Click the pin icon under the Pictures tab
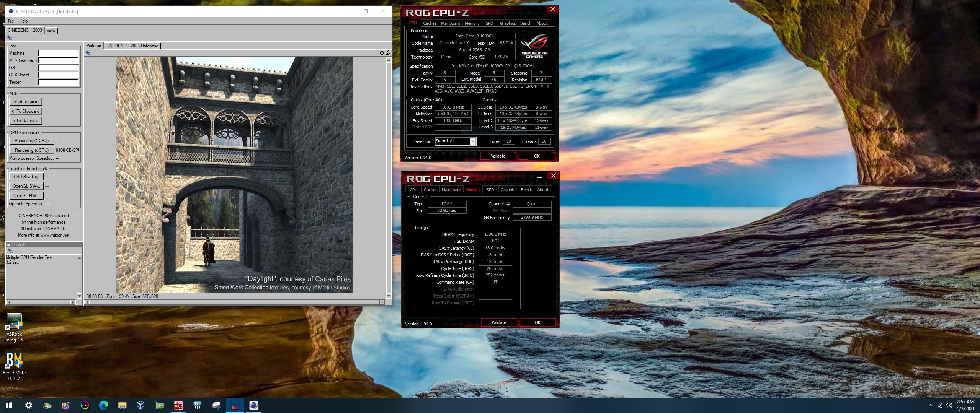Screen dimensions: 980x413 [x=88, y=53]
